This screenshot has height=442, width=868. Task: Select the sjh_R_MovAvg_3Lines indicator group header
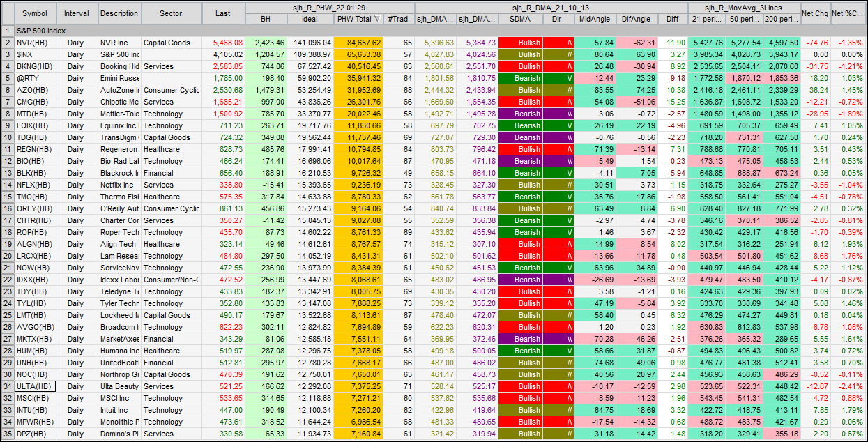point(744,7)
